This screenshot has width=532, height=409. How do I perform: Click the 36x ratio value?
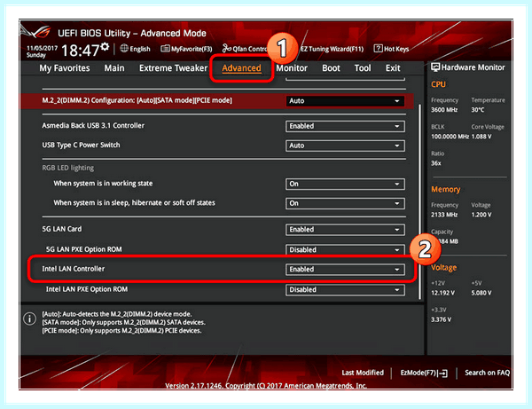coord(436,163)
